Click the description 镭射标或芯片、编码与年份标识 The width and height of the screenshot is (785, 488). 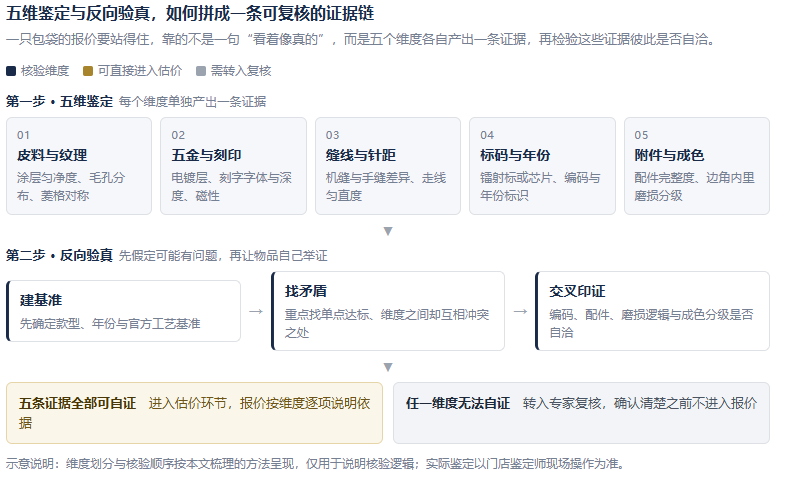[x=540, y=187]
